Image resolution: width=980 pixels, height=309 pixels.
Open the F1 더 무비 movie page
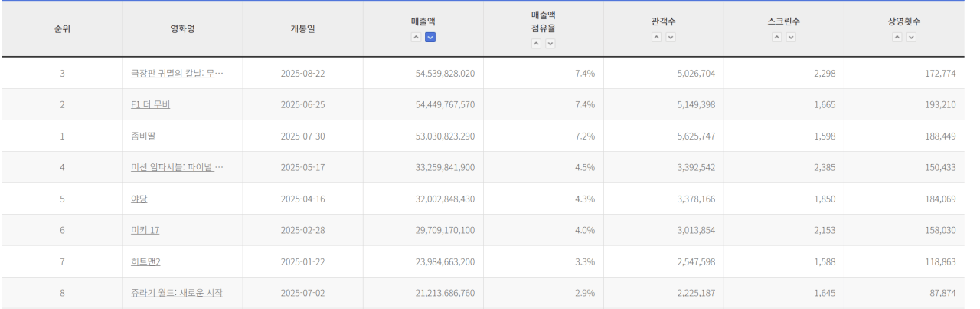point(150,104)
